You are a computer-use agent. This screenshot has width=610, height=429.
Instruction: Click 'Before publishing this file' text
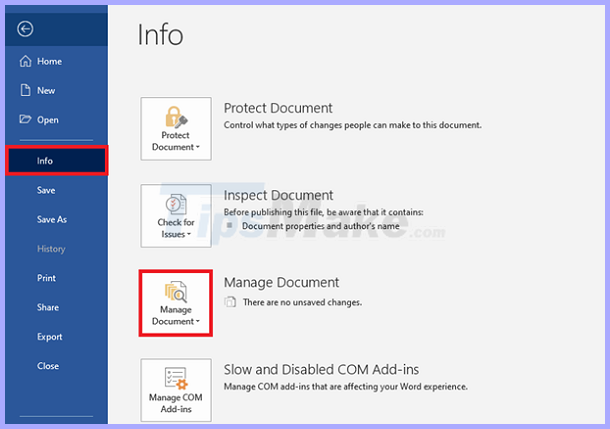[323, 212]
